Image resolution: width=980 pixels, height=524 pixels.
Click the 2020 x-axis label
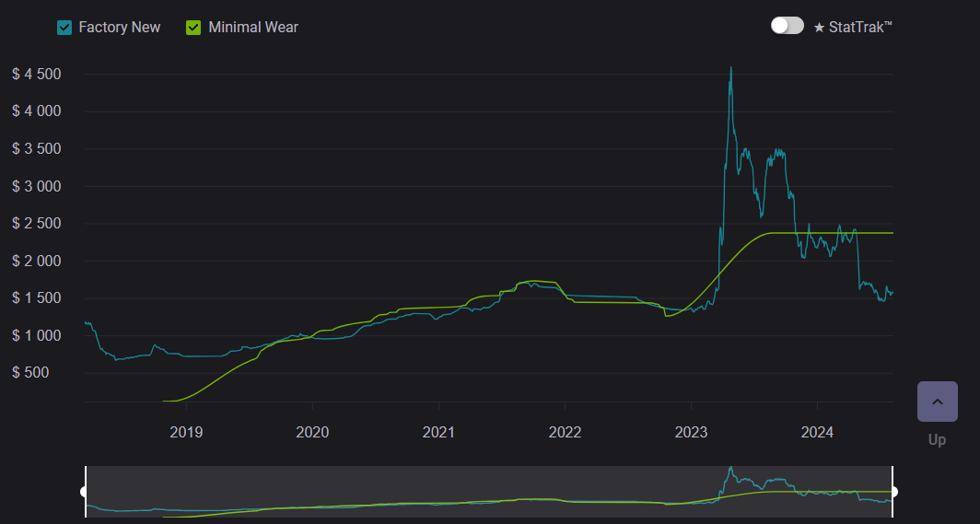(x=312, y=432)
